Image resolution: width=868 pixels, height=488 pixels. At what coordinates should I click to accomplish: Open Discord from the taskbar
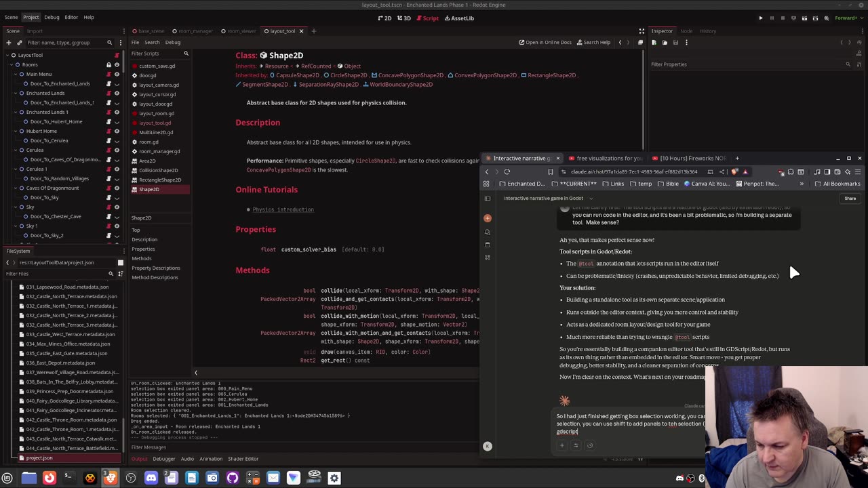pyautogui.click(x=151, y=478)
